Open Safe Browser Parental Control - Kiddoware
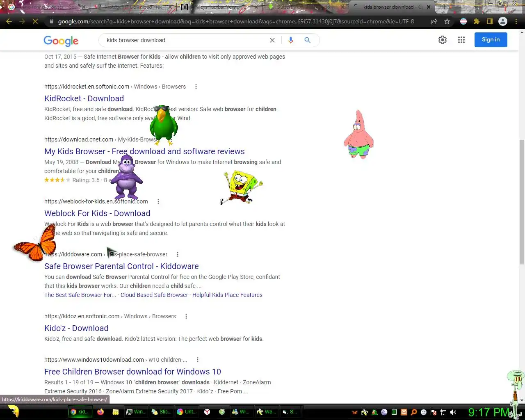The image size is (525, 420). pos(121,266)
